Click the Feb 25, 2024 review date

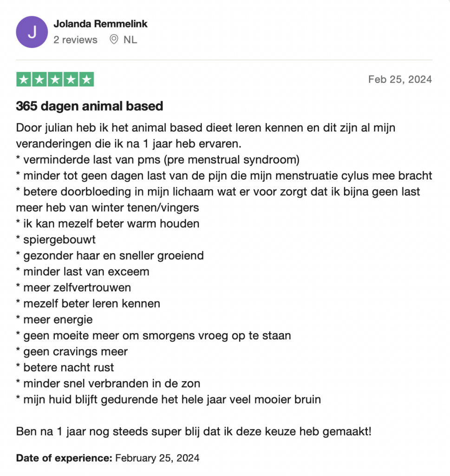(400, 79)
